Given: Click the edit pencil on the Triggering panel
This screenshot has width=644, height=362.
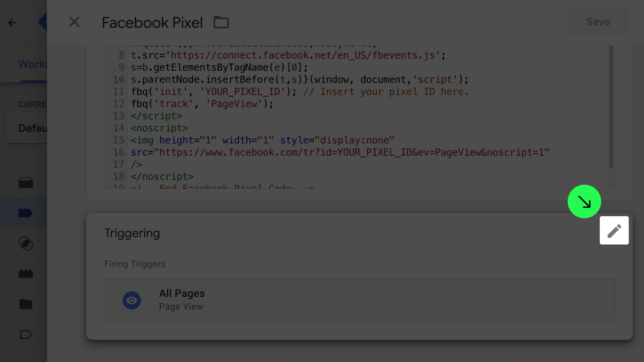Looking at the screenshot, I should (x=614, y=230).
